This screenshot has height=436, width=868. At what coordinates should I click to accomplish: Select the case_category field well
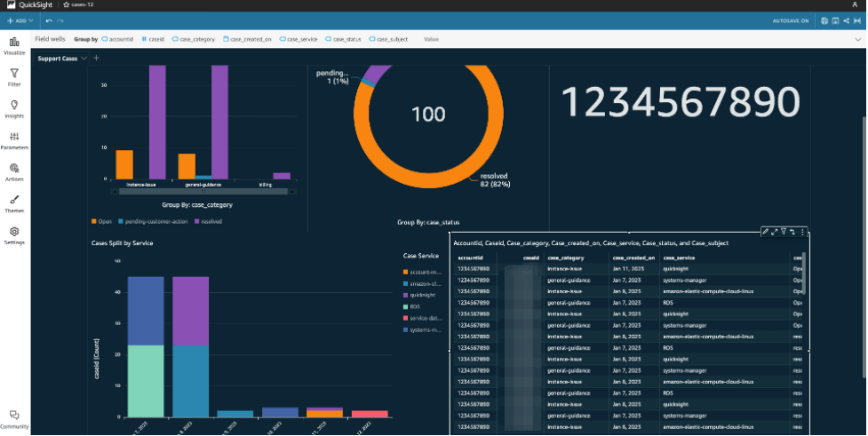pyautogui.click(x=194, y=39)
